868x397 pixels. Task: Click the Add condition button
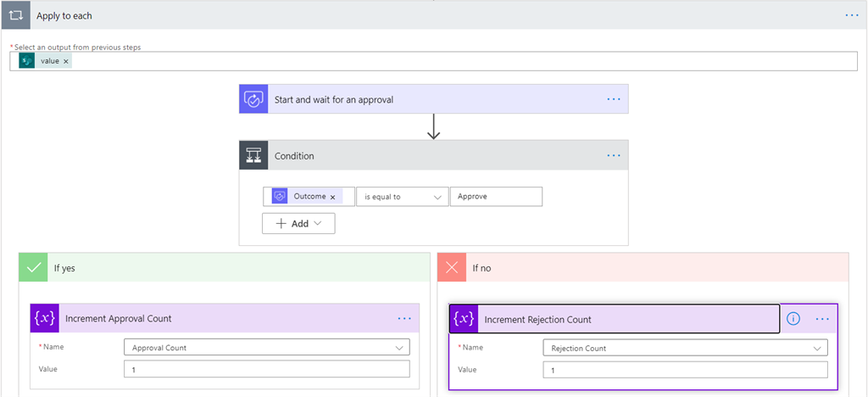coord(298,223)
